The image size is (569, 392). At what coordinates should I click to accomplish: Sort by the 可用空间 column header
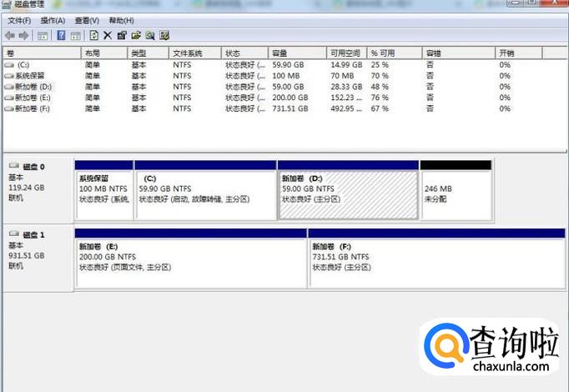[347, 53]
